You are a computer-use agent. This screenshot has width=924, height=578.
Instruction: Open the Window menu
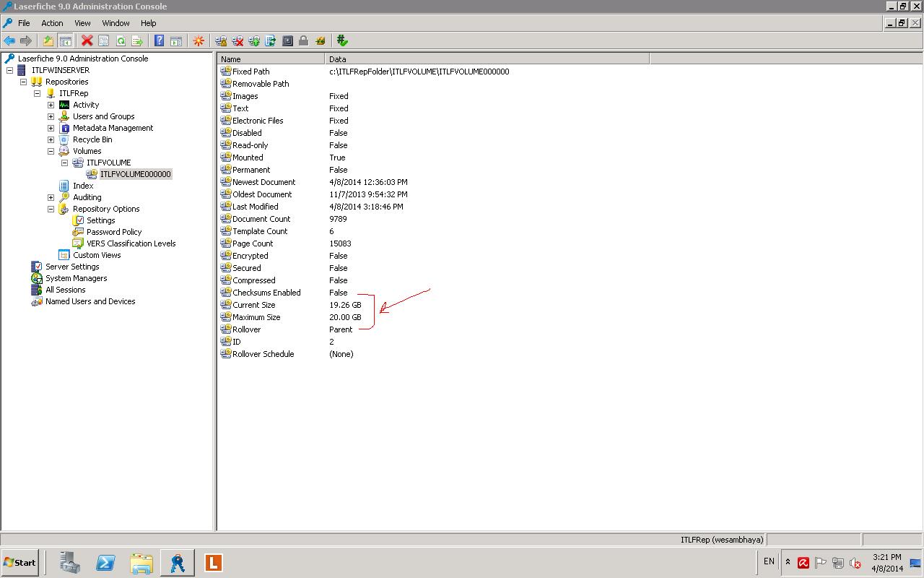pos(115,23)
